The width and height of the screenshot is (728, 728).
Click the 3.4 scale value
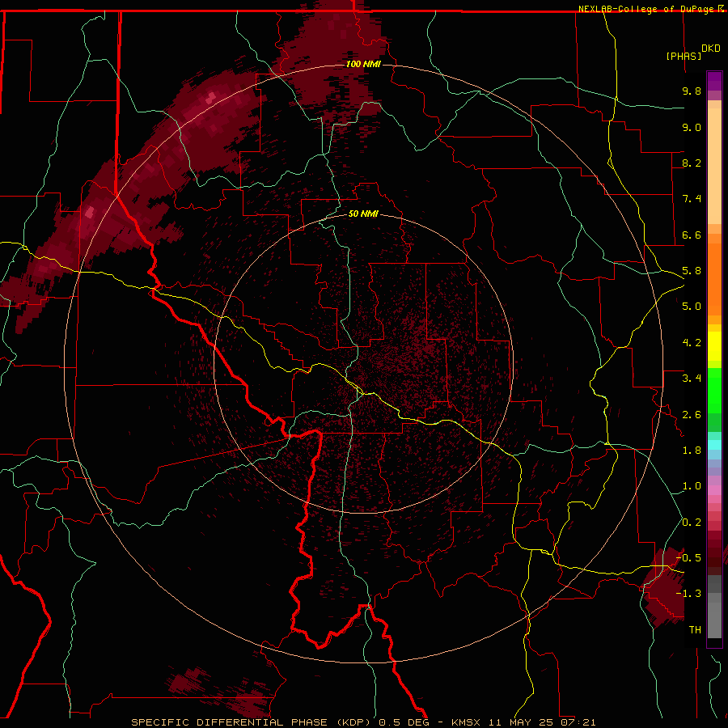click(x=692, y=379)
